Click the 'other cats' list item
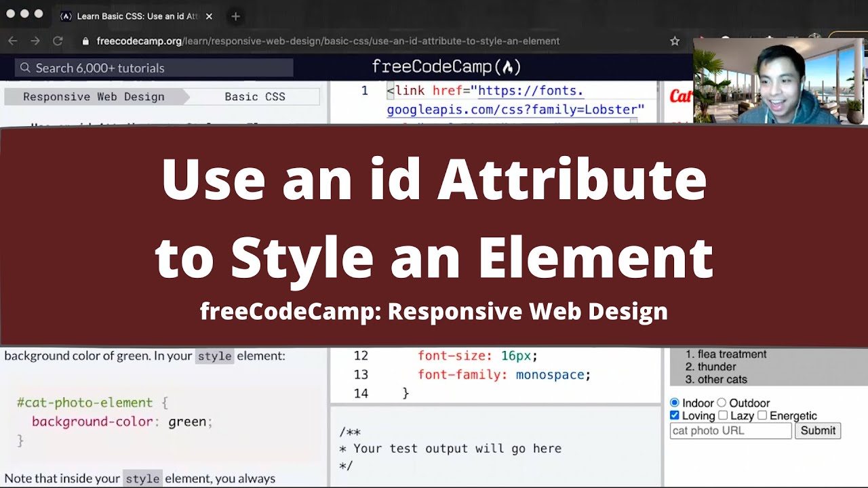The image size is (868, 488). click(722, 380)
